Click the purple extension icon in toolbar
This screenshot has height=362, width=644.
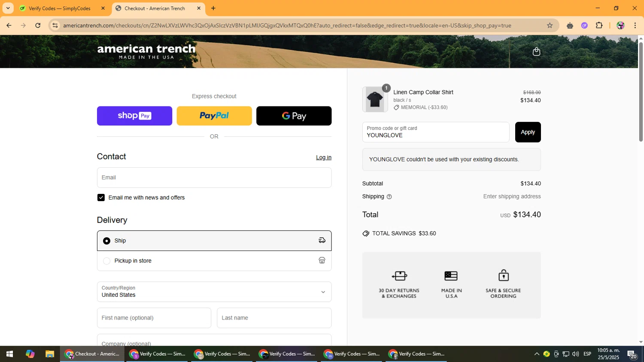584,25
